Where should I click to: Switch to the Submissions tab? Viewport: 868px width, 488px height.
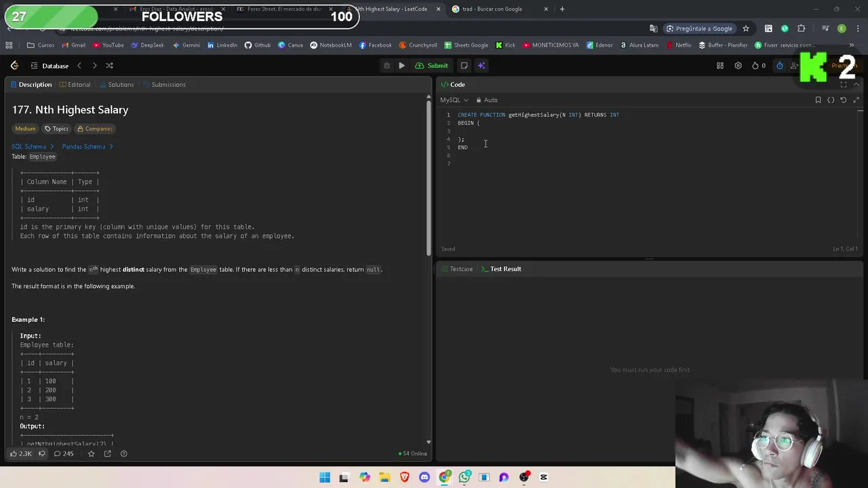click(x=164, y=85)
